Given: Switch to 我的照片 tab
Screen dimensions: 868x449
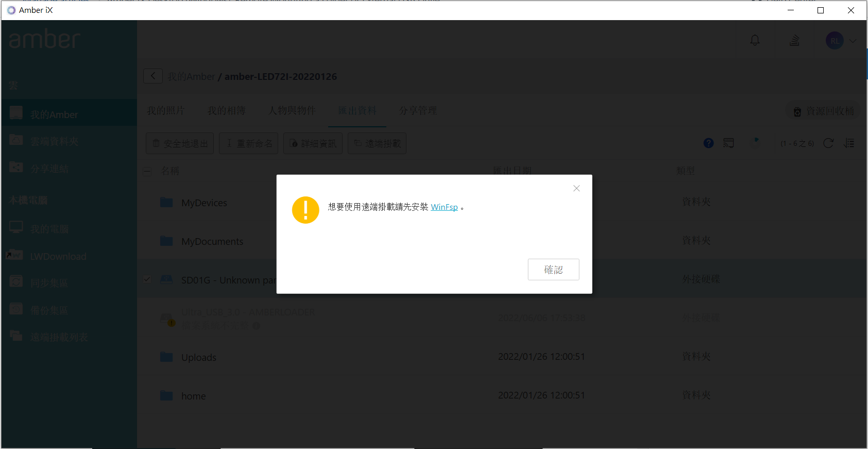Looking at the screenshot, I should (x=165, y=110).
